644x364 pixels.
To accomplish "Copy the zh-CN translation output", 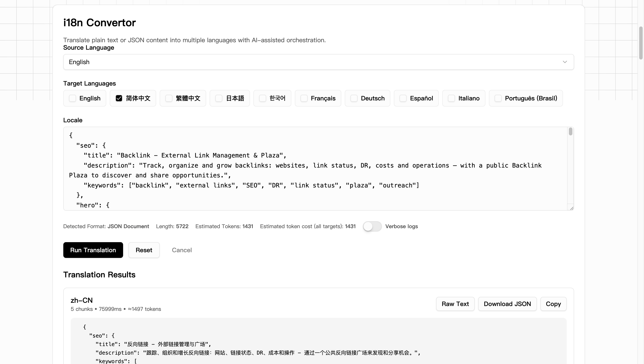I will (553, 304).
